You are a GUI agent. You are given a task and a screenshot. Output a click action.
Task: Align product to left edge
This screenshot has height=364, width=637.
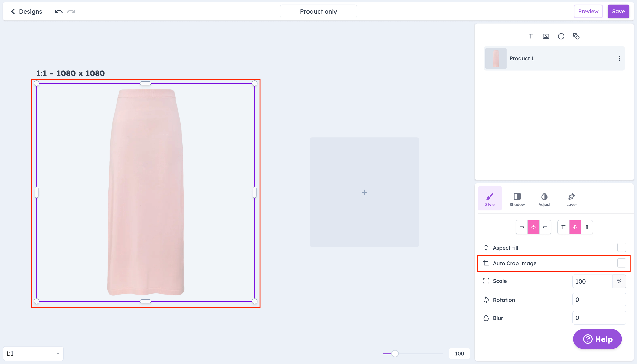coord(522,227)
